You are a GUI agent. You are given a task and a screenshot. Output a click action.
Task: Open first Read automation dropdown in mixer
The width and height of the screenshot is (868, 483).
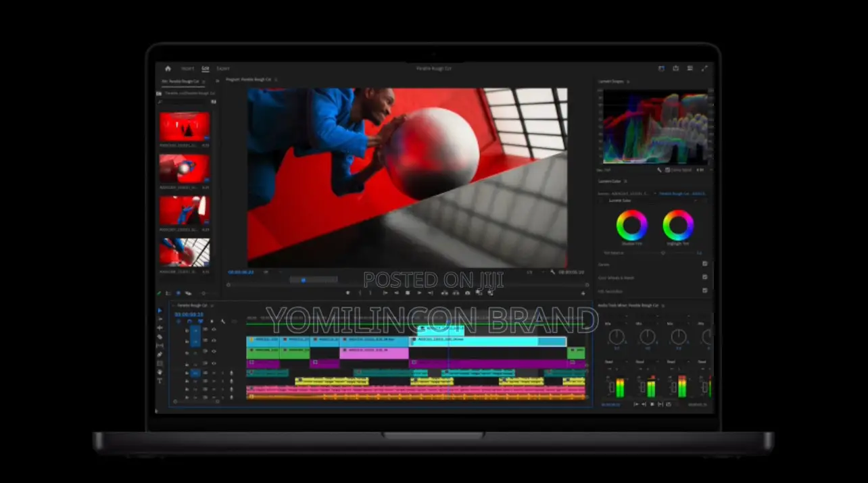coord(616,361)
